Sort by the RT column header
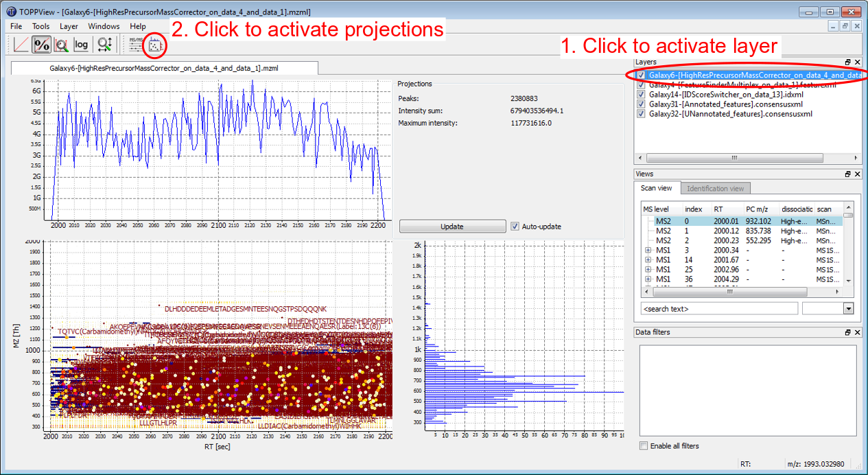The height and width of the screenshot is (475, 868). point(727,209)
